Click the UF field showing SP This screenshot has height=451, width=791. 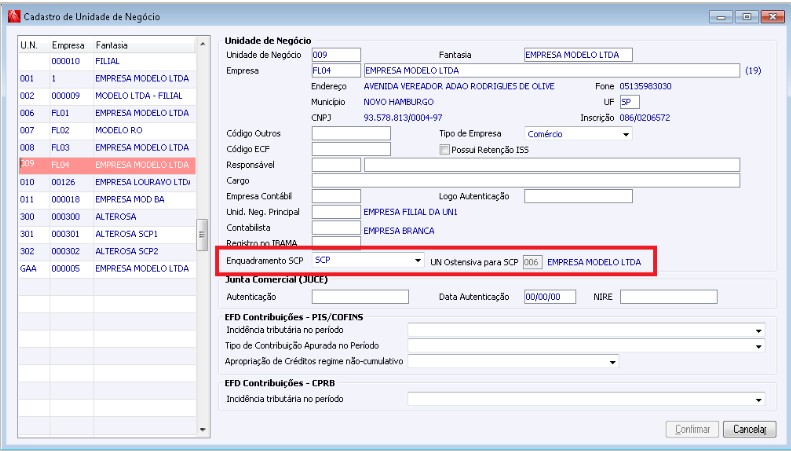tap(630, 102)
